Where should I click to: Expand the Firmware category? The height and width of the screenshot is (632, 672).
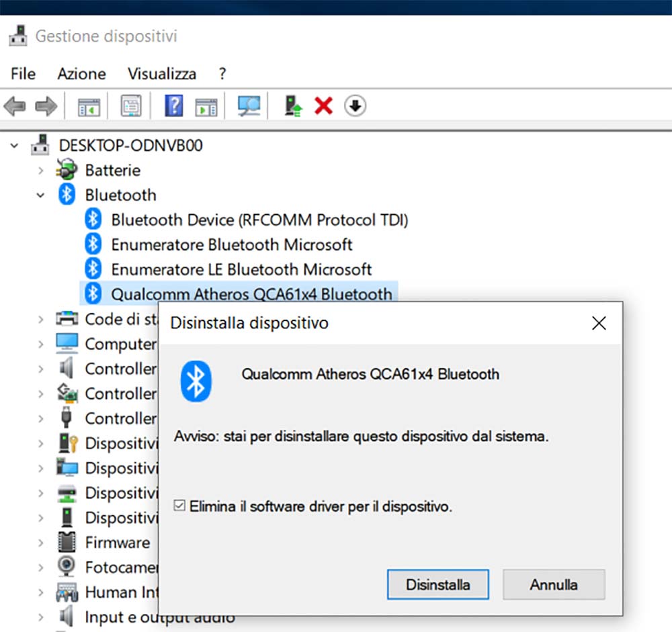pos(41,543)
